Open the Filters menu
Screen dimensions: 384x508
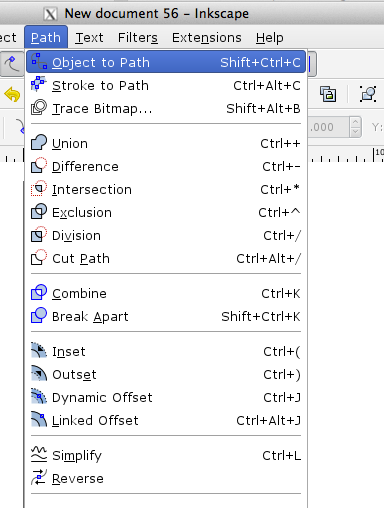coord(138,38)
